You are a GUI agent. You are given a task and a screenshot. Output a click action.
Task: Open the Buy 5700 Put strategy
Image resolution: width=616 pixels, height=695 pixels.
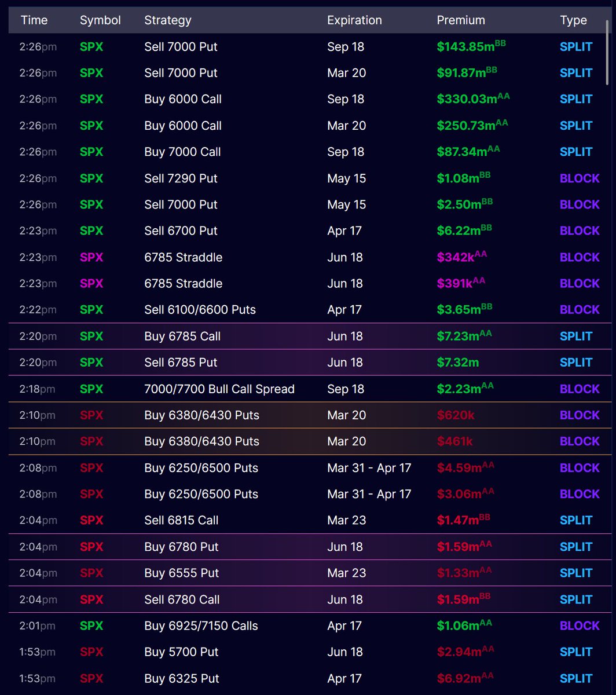(181, 652)
